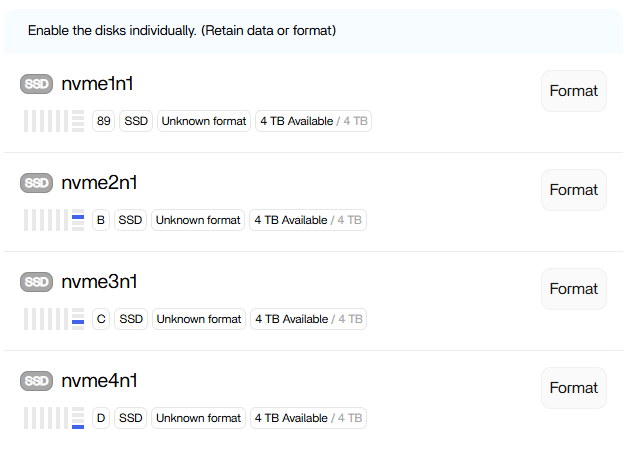
Task: Click the slot tag labeled B
Action: [x=100, y=220]
